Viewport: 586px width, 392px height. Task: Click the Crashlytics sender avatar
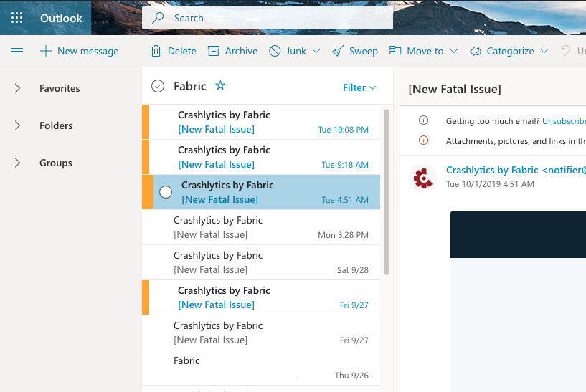423,178
